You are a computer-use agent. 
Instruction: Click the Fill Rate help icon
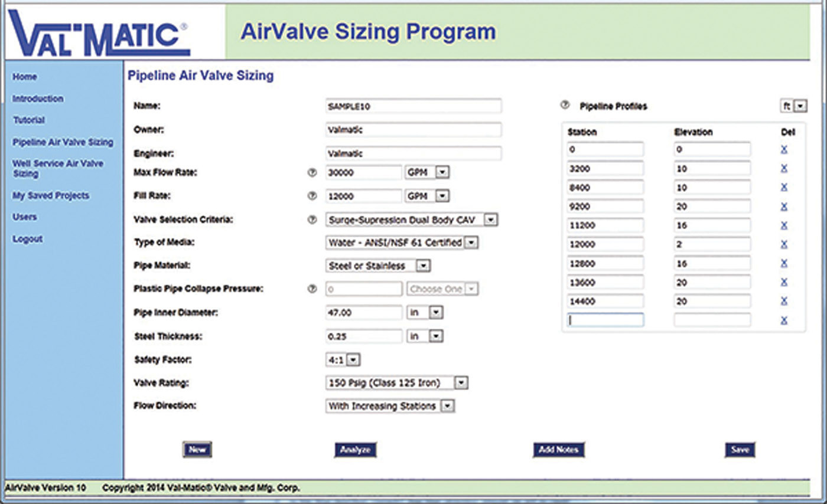coord(312,196)
